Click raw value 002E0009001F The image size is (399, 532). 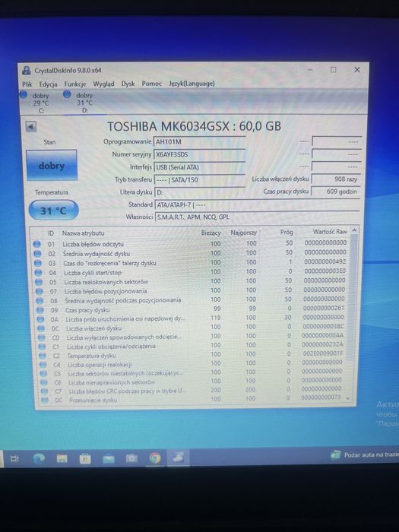323,353
